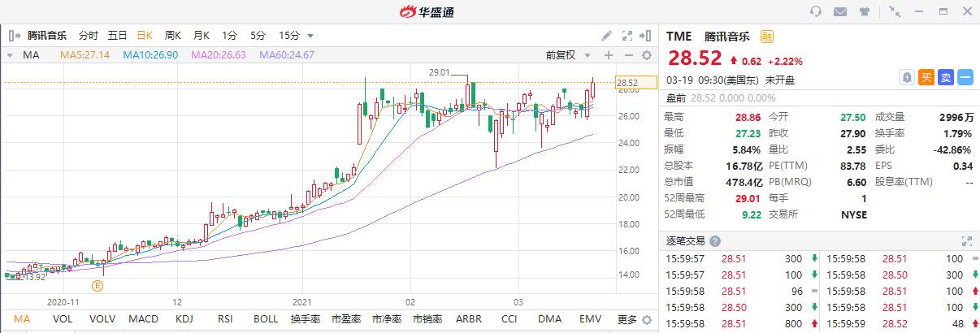This screenshot has height=333, width=980.
Task: Open the drawing pencil tool
Action: click(x=606, y=36)
